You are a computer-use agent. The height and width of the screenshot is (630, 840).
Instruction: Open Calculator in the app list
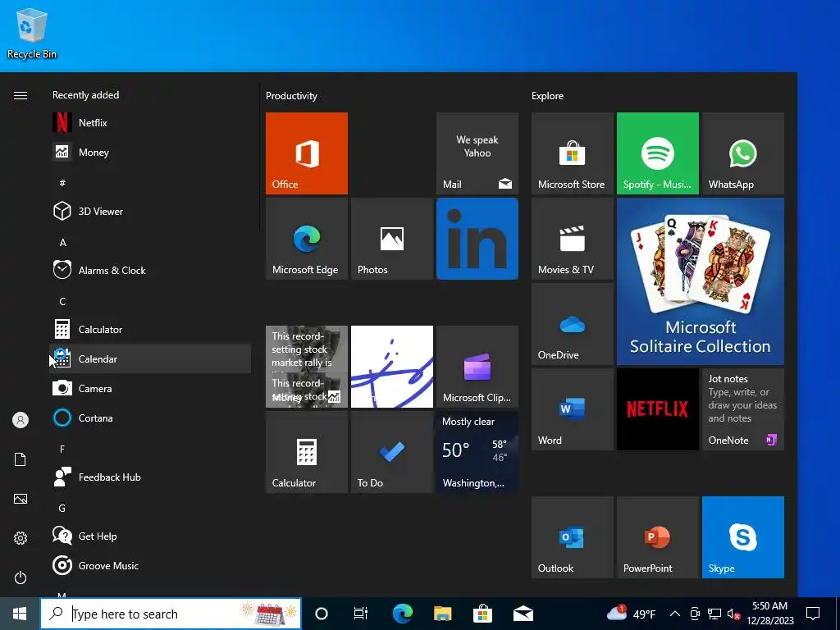150,329
